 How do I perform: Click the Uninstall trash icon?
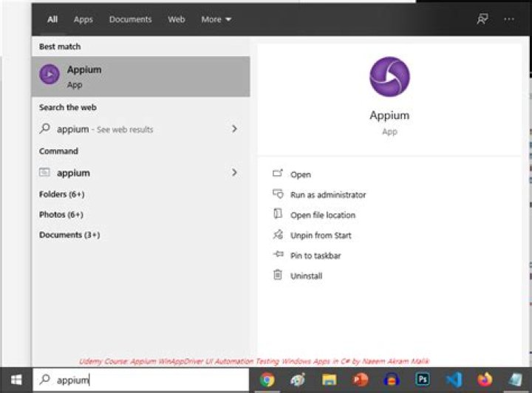[x=278, y=274]
